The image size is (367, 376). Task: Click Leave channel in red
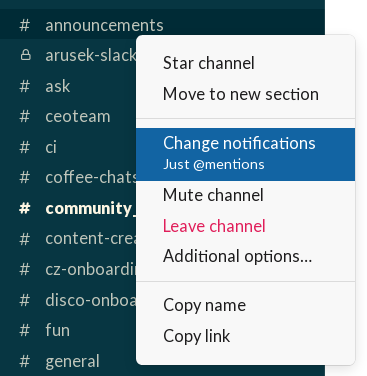[245, 226]
